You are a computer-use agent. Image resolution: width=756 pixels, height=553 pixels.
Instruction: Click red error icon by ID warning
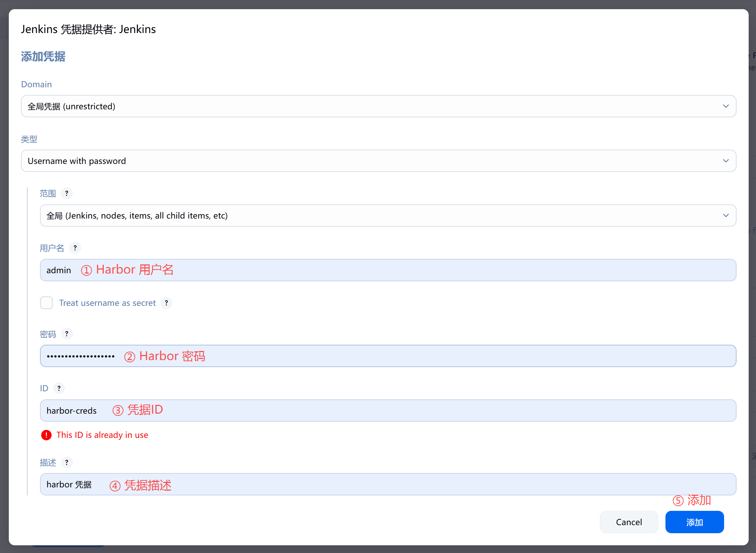click(46, 435)
